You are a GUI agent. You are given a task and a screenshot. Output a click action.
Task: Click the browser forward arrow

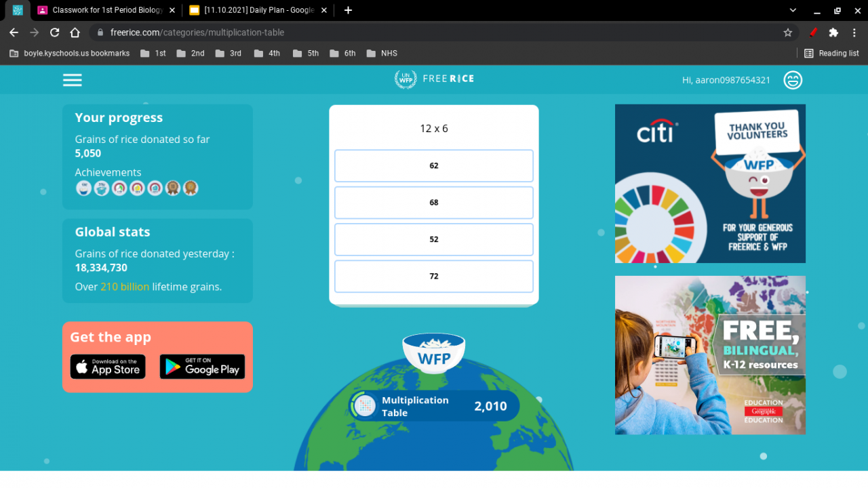(35, 33)
